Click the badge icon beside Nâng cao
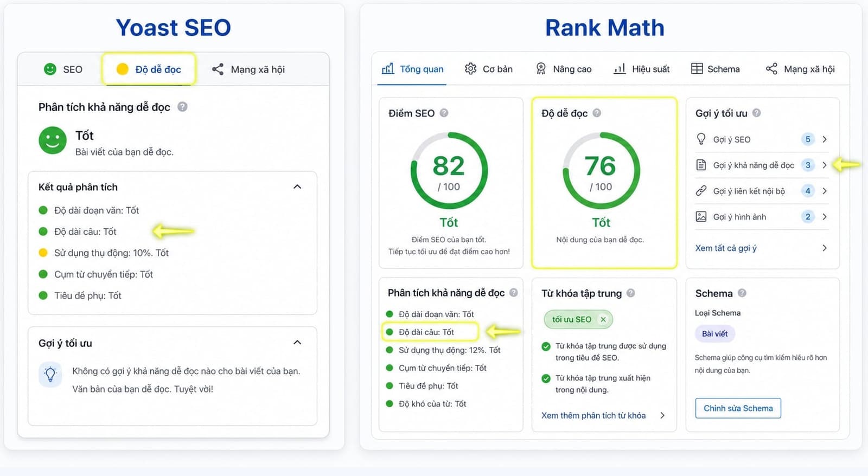The height and width of the screenshot is (476, 868). coord(541,68)
